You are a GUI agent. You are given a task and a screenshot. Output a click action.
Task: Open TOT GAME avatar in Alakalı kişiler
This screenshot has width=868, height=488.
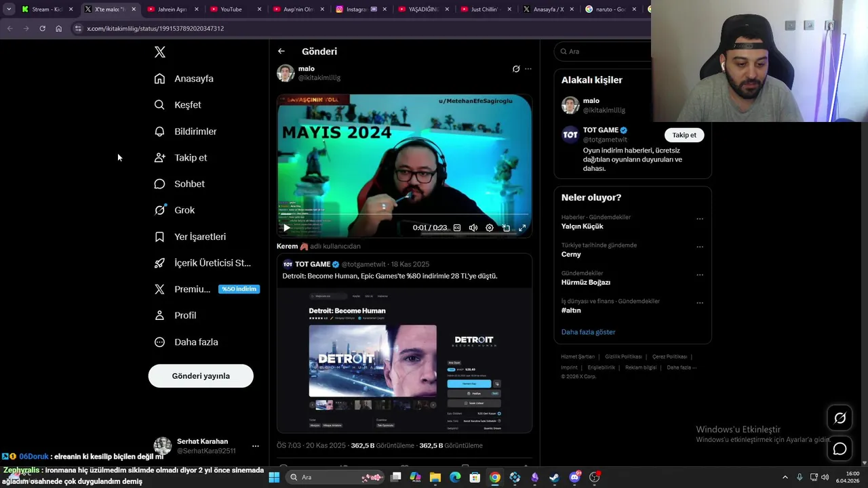570,134
